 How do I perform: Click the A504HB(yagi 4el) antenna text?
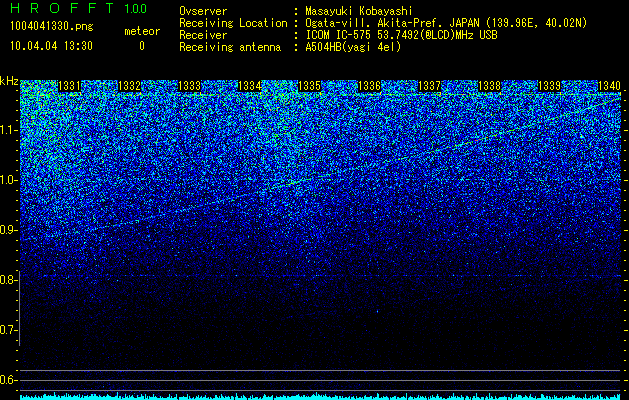[353, 47]
